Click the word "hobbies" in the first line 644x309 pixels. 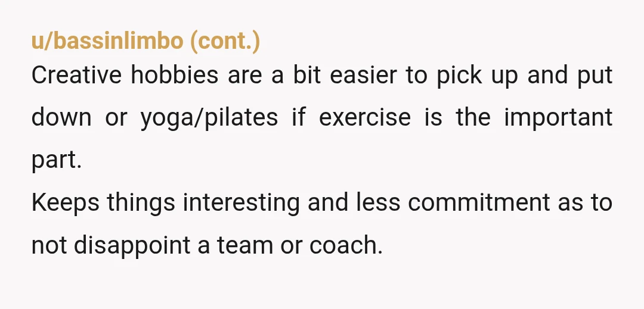[175, 76]
